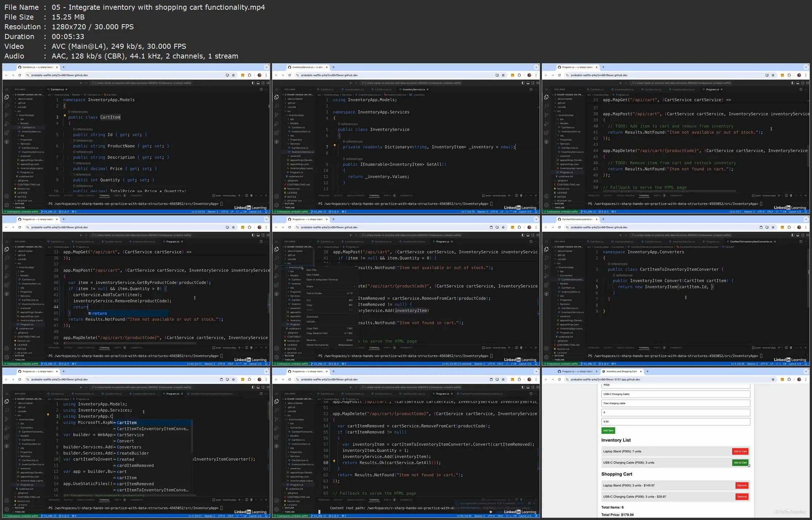Click the kill terminal trash icon in CartItem.cs window
The width and height of the screenshot is (812, 520).
[x=251, y=195]
